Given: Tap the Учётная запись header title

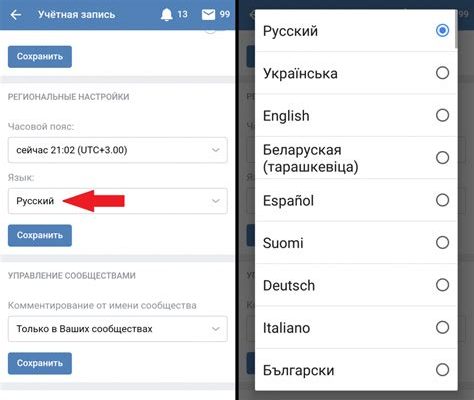Looking at the screenshot, I should [76, 15].
